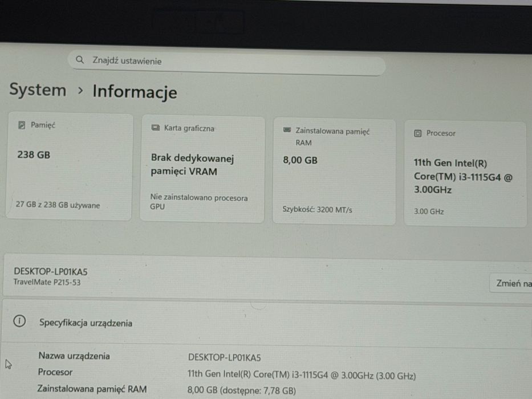
Task: Select '27 GB z 238 GB używane' text
Action: (58, 205)
